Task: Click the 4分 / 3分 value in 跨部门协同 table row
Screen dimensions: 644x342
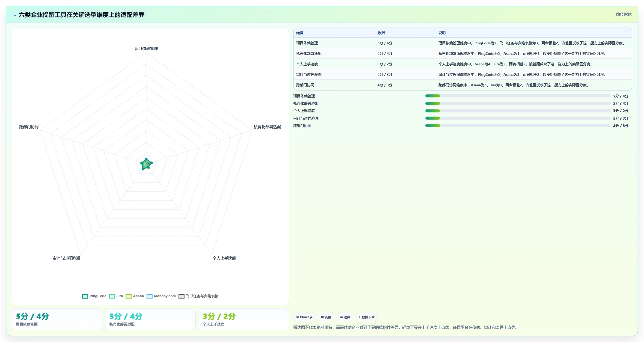Action: pyautogui.click(x=385, y=85)
